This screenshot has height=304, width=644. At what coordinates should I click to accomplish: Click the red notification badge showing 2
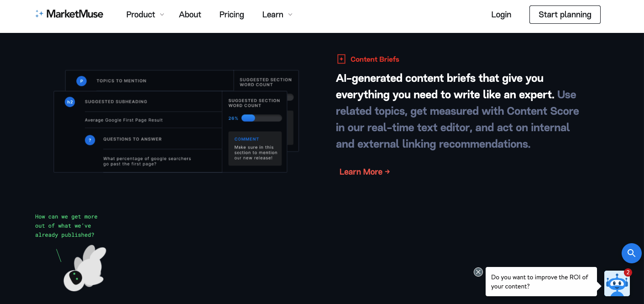tap(628, 272)
